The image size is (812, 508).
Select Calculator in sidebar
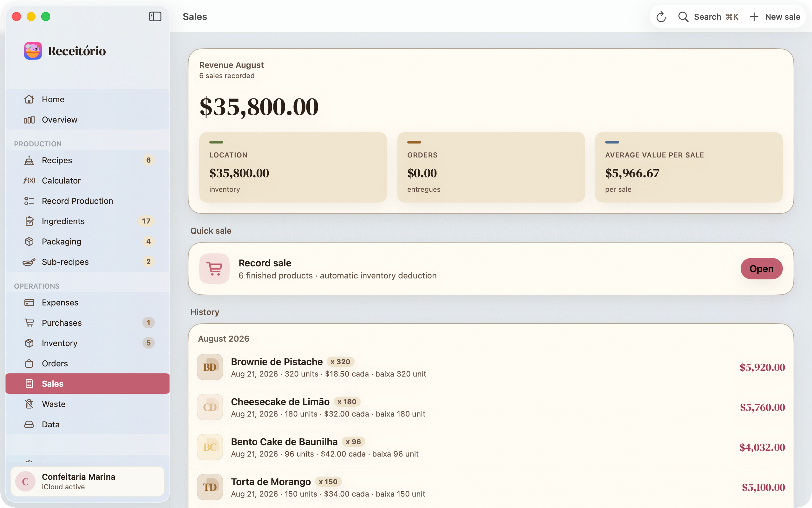pyautogui.click(x=88, y=180)
